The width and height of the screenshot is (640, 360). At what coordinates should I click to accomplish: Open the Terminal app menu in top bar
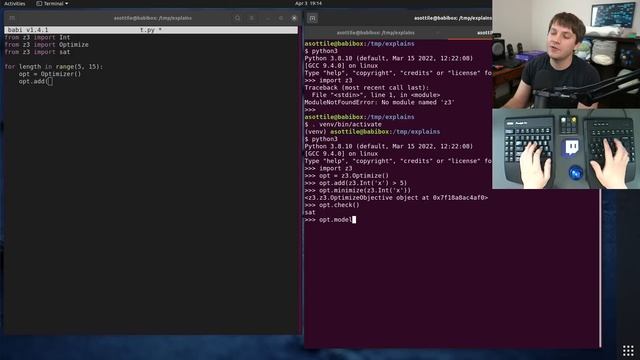(x=52, y=4)
